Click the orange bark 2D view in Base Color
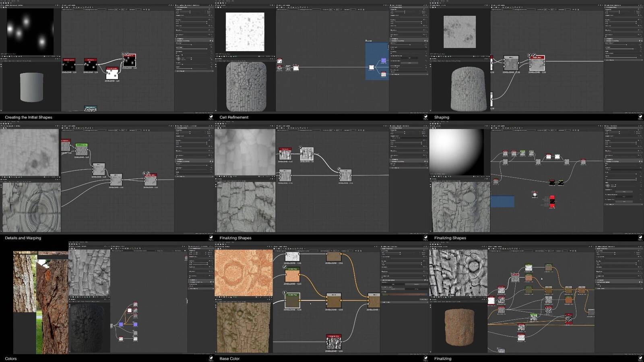This screenshot has height=362, width=644. (244, 273)
